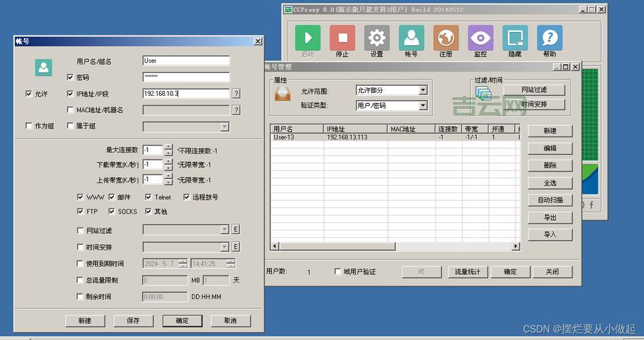Toggle the Password (密码) checkbox

point(70,78)
